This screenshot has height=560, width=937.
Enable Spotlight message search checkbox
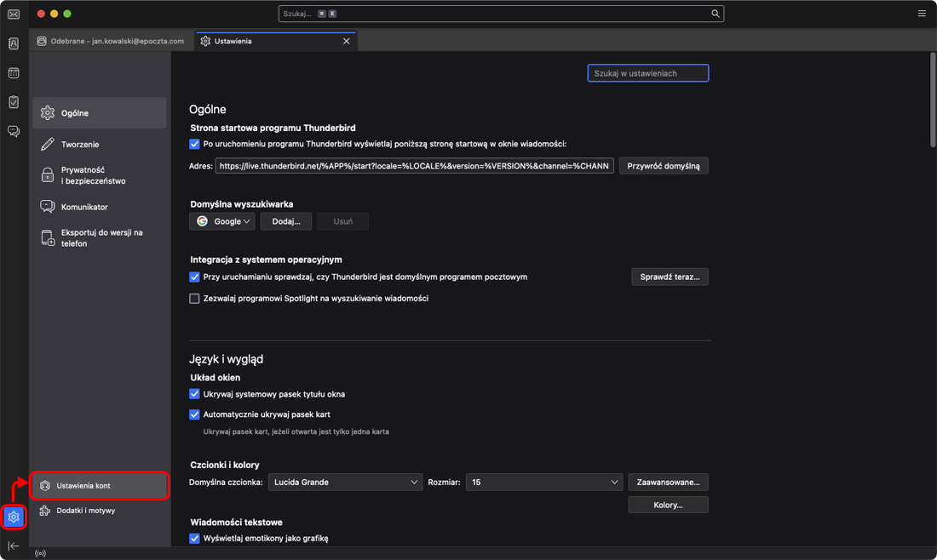click(x=194, y=299)
